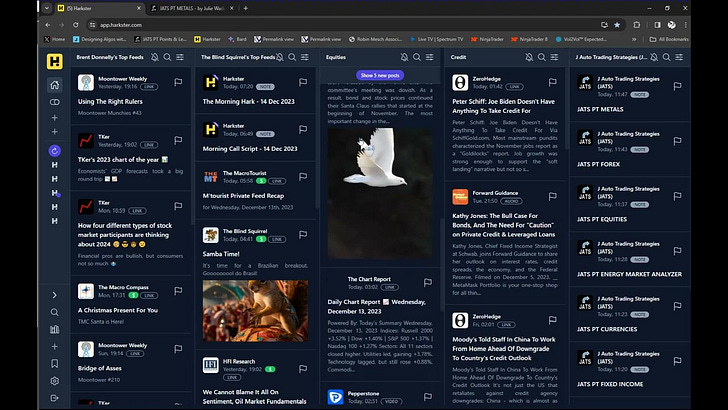Search within Brent Donnelly's Top Feeds column
The width and height of the screenshot is (728, 410).
(x=167, y=57)
